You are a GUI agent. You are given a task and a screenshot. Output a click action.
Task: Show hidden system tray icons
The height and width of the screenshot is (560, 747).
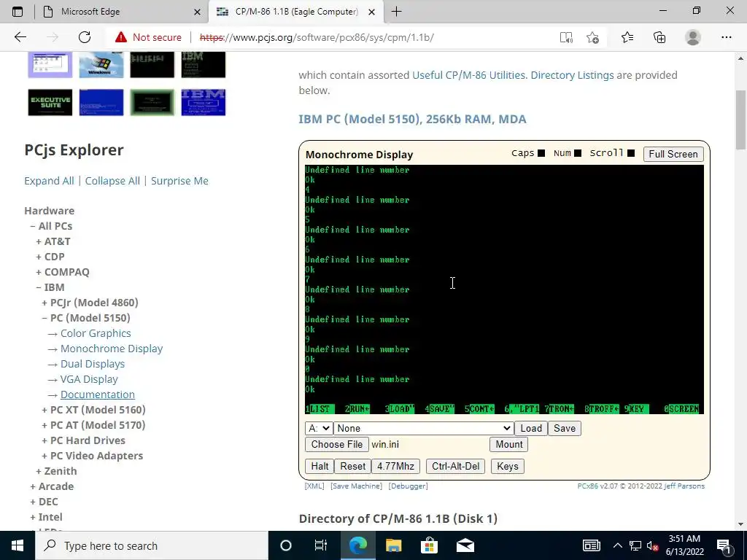pyautogui.click(x=617, y=545)
